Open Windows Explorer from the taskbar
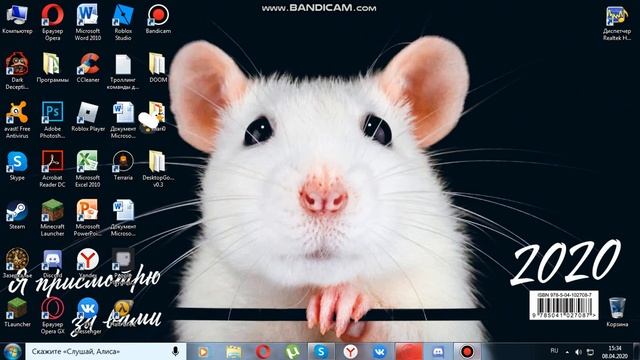640x360 pixels. coord(233,351)
